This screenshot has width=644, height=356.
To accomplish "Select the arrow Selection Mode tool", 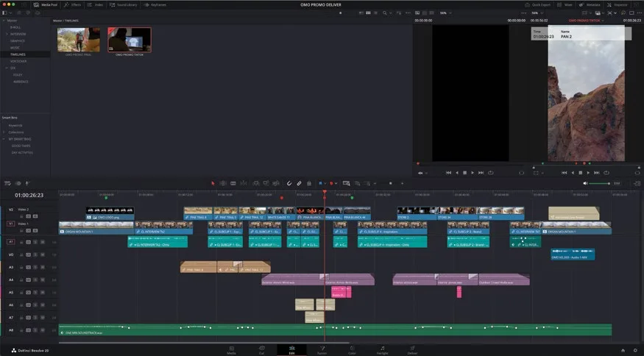I will point(213,183).
